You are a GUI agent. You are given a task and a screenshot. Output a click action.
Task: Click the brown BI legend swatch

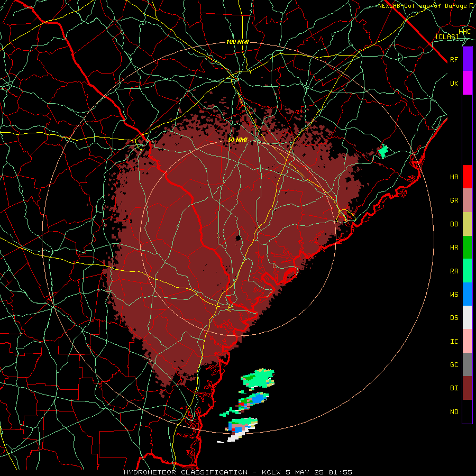[x=467, y=388]
